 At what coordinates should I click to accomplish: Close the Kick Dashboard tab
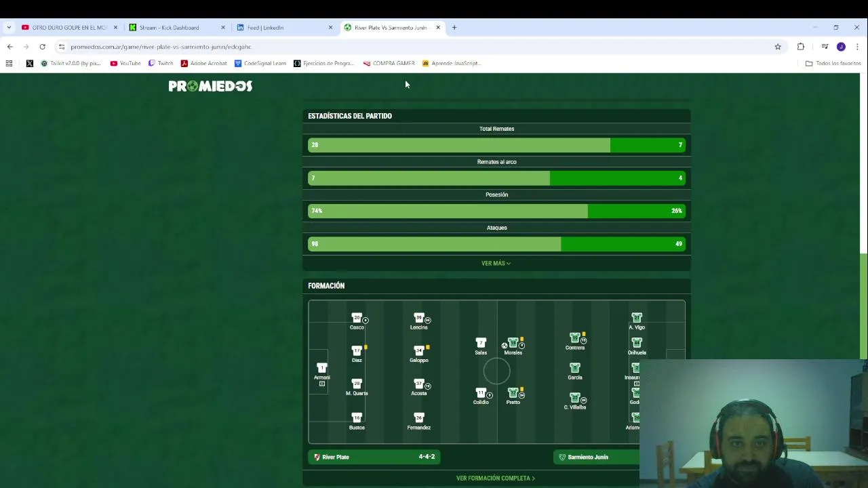(223, 28)
